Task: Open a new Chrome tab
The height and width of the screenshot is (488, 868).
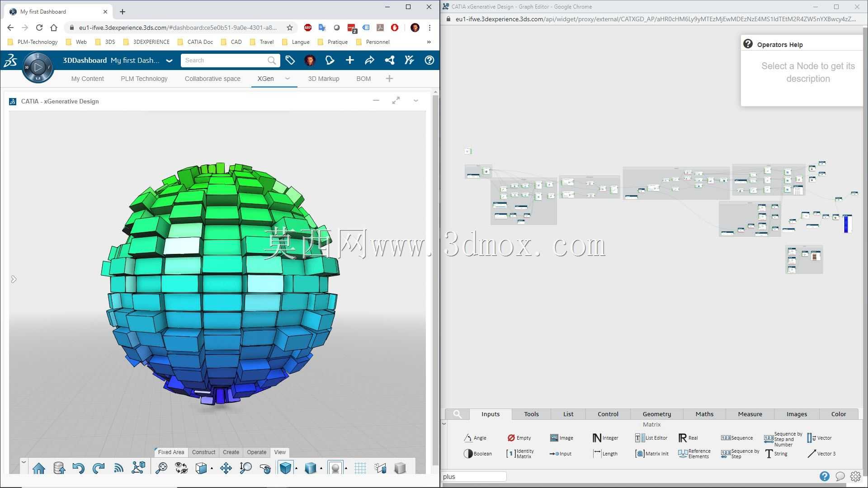Action: pos(123,12)
